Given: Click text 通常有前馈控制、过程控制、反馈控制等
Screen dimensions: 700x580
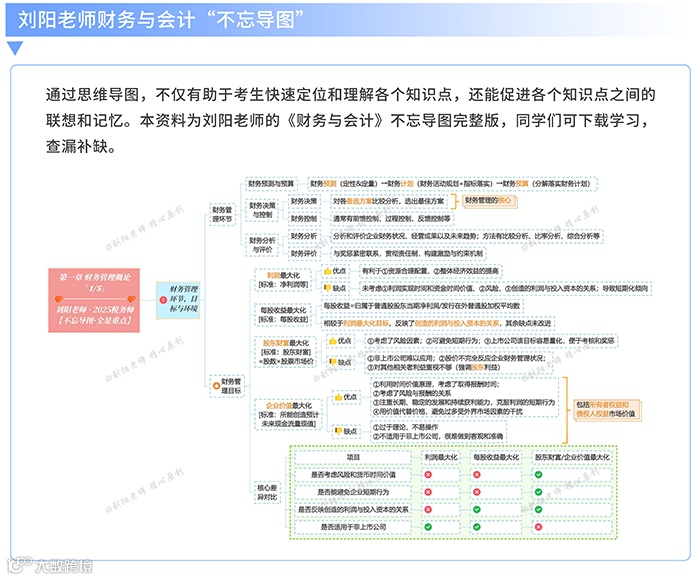Looking at the screenshot, I should 392,218.
